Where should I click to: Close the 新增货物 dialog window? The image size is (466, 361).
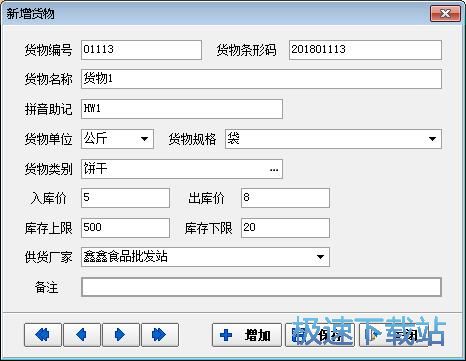(445, 14)
